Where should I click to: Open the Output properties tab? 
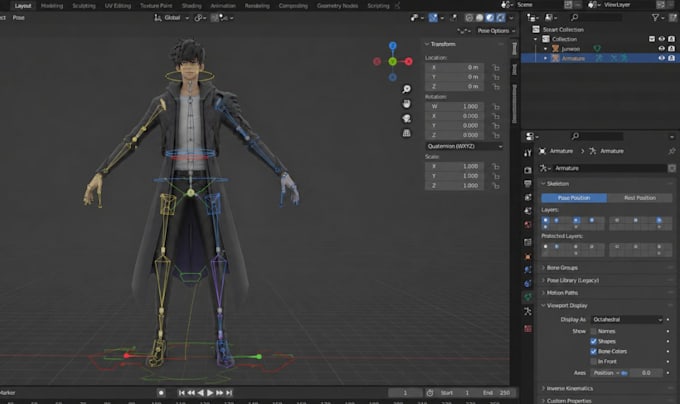(x=528, y=184)
